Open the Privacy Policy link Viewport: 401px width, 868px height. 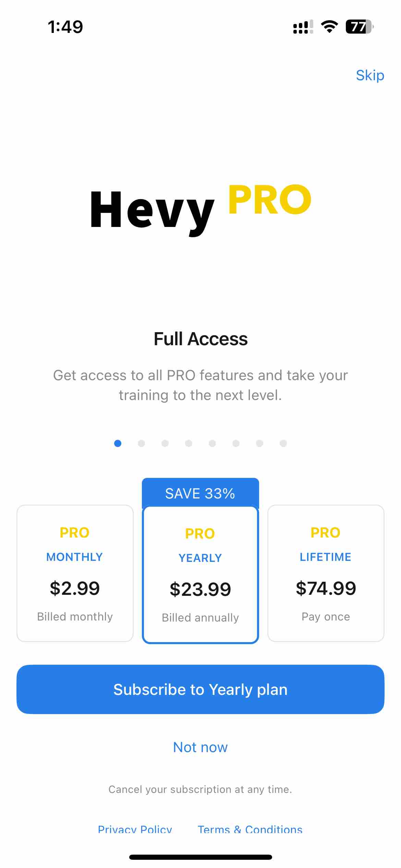point(135,829)
